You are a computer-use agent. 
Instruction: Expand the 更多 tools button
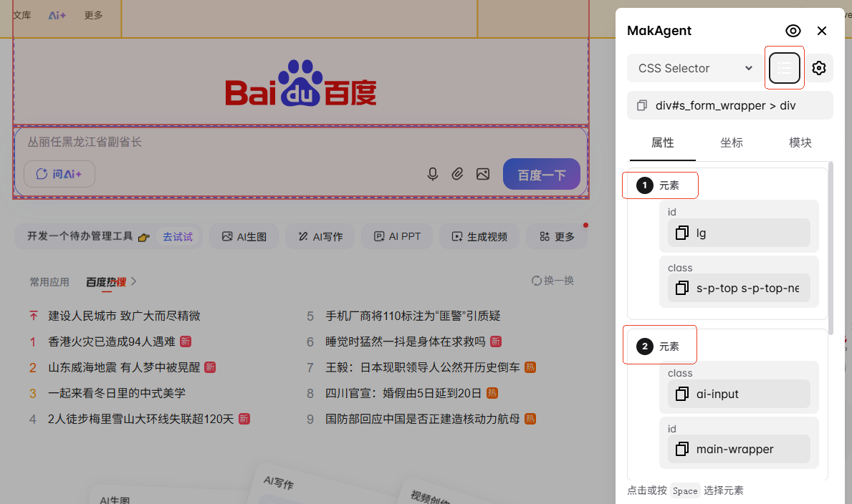tap(557, 236)
